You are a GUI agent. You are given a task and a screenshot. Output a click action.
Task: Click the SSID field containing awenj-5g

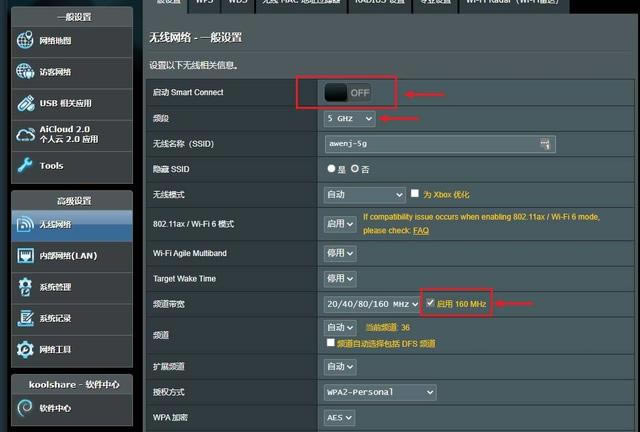438,144
